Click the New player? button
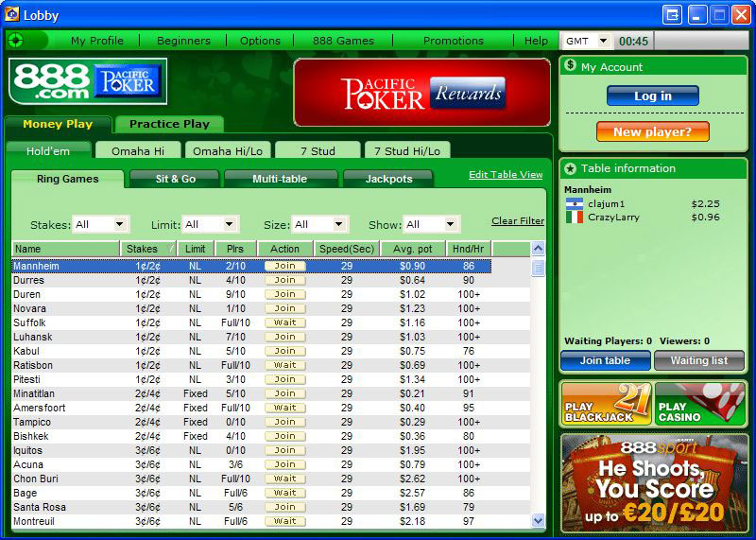Viewport: 756px width, 540px height. [x=653, y=131]
